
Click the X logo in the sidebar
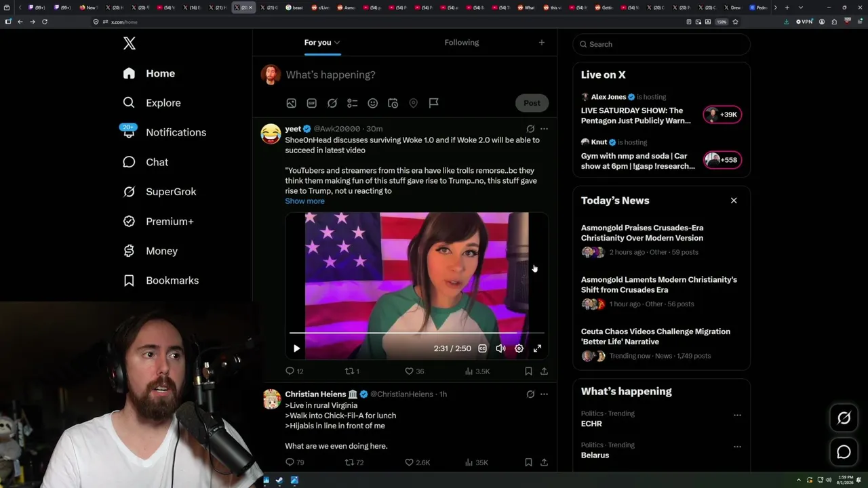129,43
